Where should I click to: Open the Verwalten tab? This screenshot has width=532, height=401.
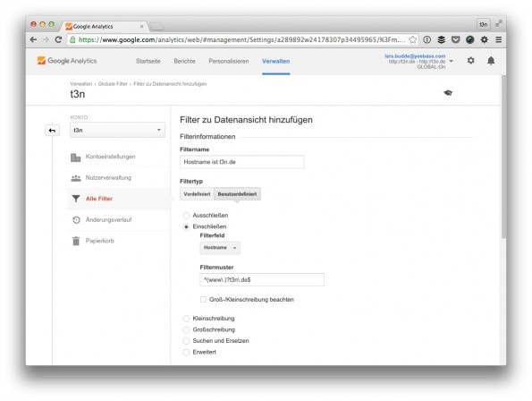click(x=276, y=61)
